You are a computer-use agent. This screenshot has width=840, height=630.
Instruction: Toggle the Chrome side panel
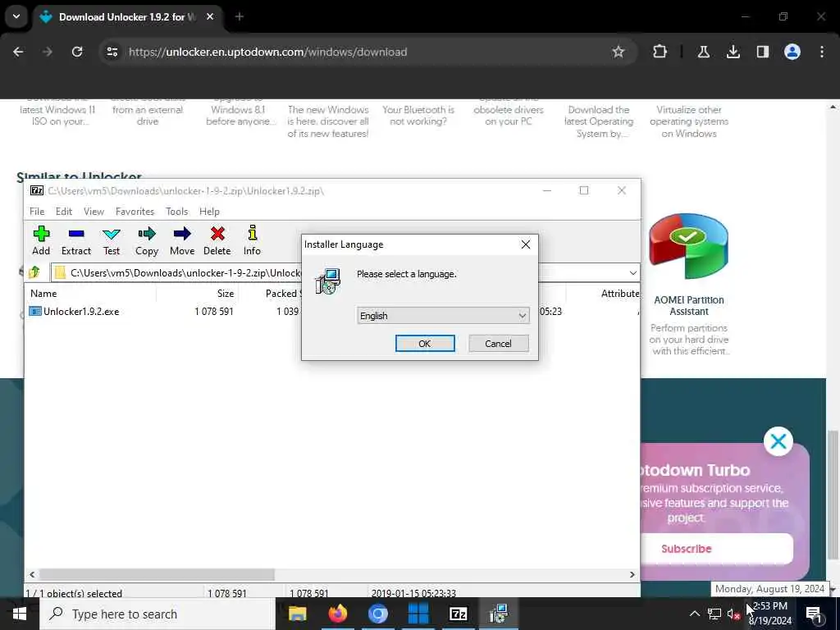coord(762,52)
